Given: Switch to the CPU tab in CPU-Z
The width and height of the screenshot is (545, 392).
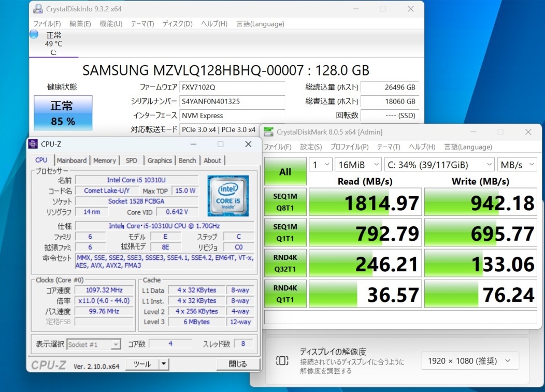Looking at the screenshot, I should [x=41, y=160].
